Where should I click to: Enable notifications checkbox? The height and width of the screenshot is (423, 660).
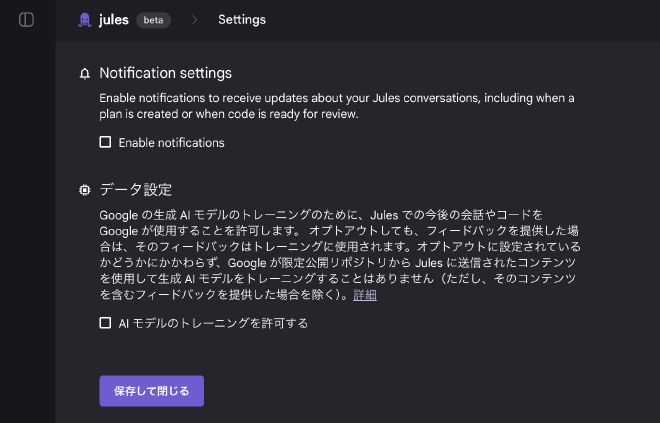(x=105, y=142)
